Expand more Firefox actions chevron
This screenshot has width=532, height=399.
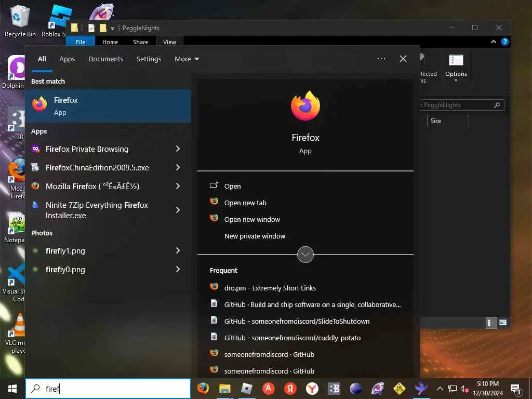(x=305, y=255)
